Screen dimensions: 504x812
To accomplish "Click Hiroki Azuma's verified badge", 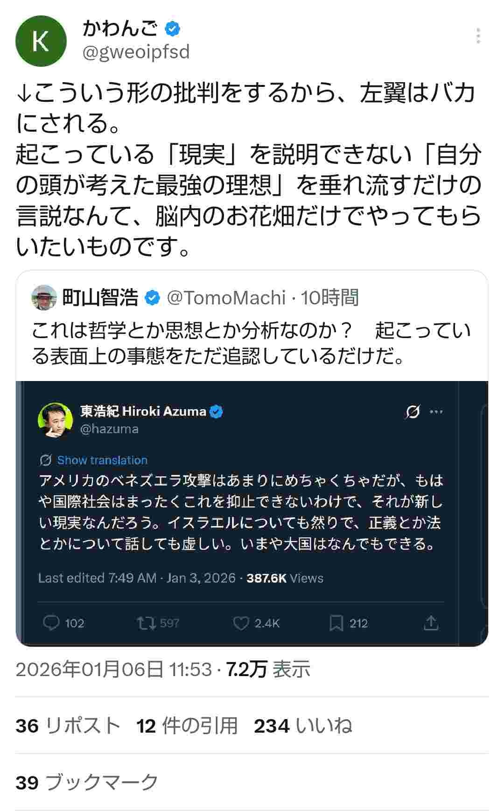I will [x=216, y=411].
